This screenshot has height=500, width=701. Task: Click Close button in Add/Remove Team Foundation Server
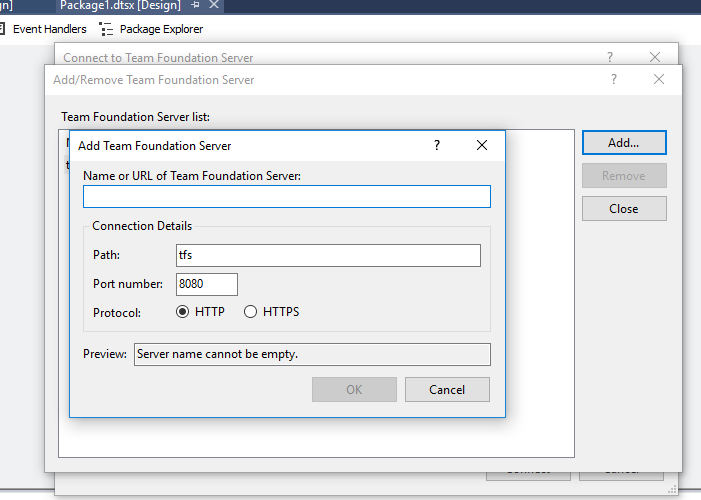(x=624, y=209)
